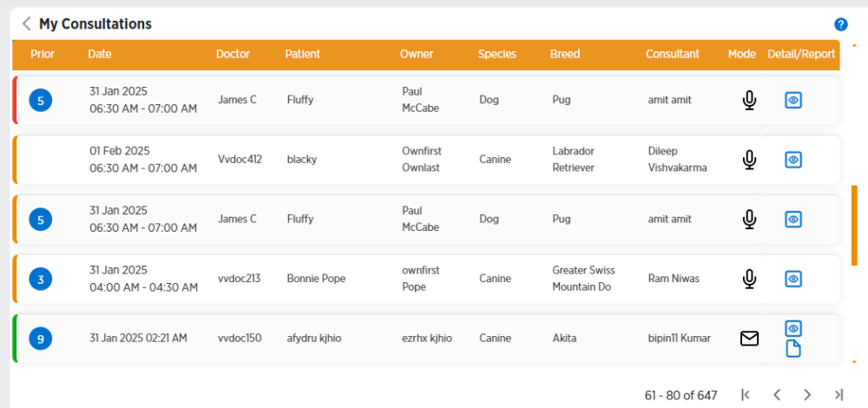Click the microphone mode icon in blacky's row
This screenshot has width=868, height=408.
tap(749, 160)
